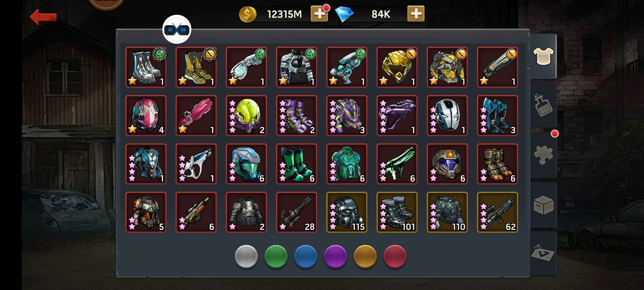Add more diamonds with plus button
This screenshot has height=290, width=644.
click(x=416, y=13)
